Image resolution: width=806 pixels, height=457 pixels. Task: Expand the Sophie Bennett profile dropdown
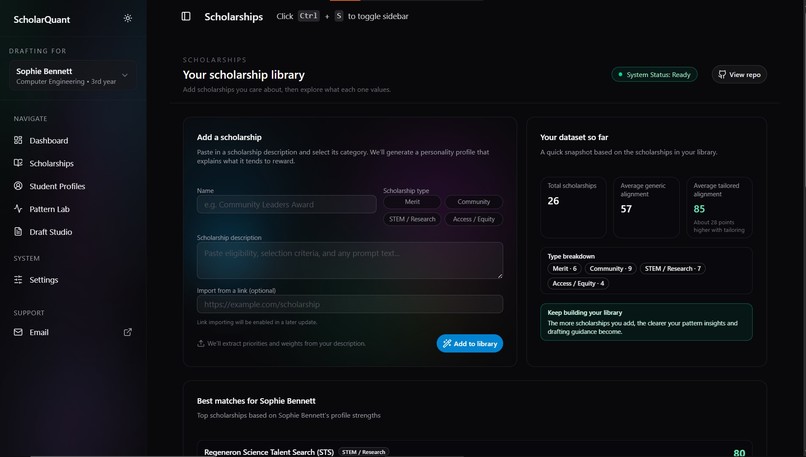[x=72, y=76]
